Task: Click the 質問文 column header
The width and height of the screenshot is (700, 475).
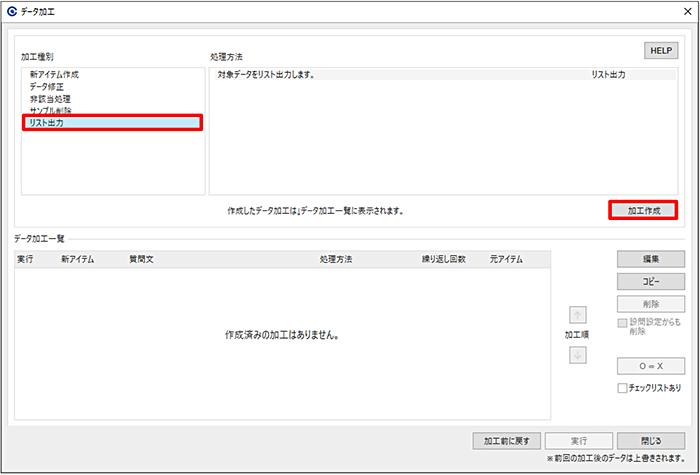Action: click(x=142, y=259)
